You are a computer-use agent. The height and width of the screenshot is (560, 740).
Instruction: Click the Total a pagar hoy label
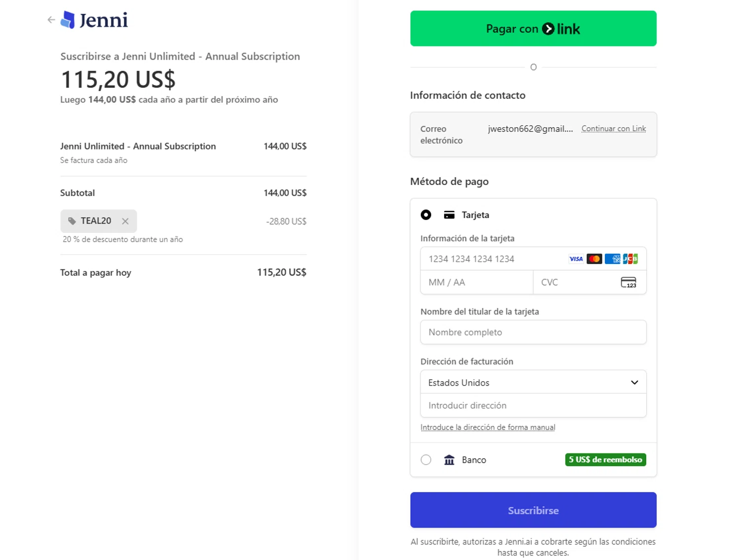[96, 272]
